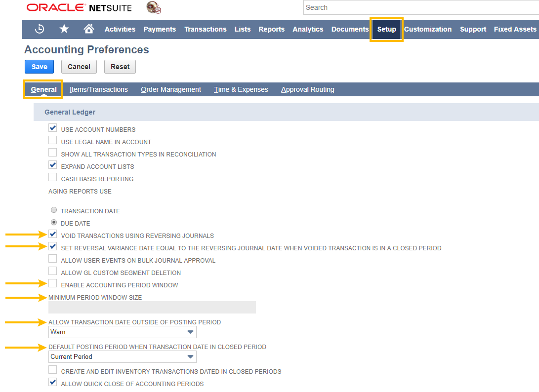Open the Setup menu
The image size is (539, 392).
(x=386, y=29)
